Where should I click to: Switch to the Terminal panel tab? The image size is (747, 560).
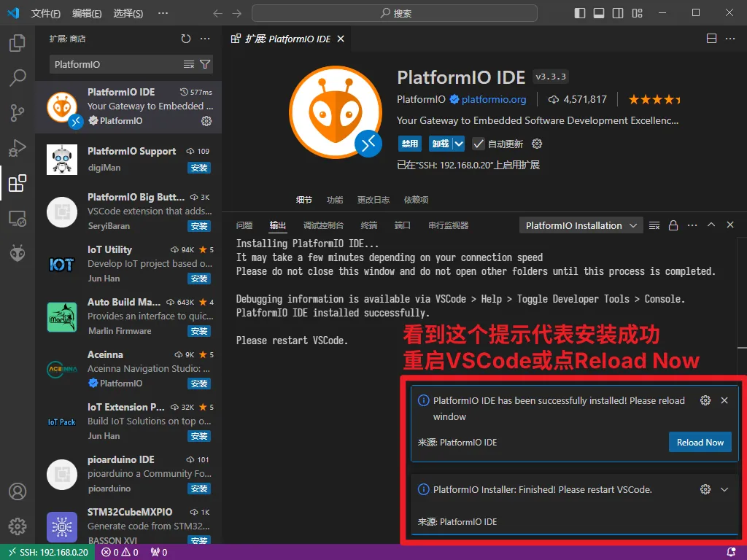click(369, 225)
